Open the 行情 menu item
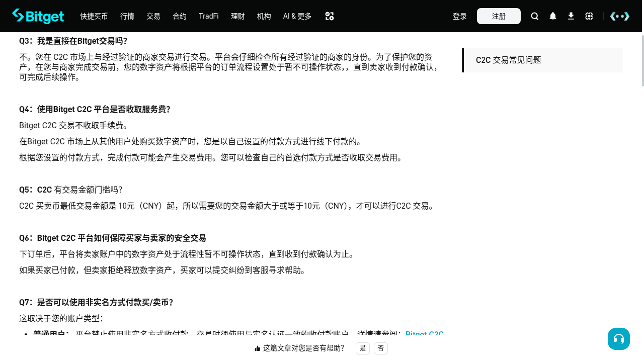This screenshot has width=644, height=362. click(127, 16)
